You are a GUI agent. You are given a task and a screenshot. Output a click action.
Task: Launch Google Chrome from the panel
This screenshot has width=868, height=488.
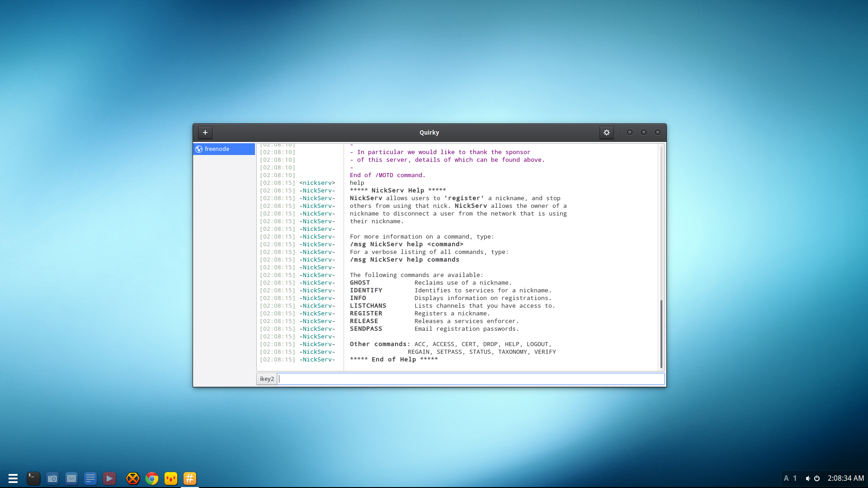pos(152,479)
